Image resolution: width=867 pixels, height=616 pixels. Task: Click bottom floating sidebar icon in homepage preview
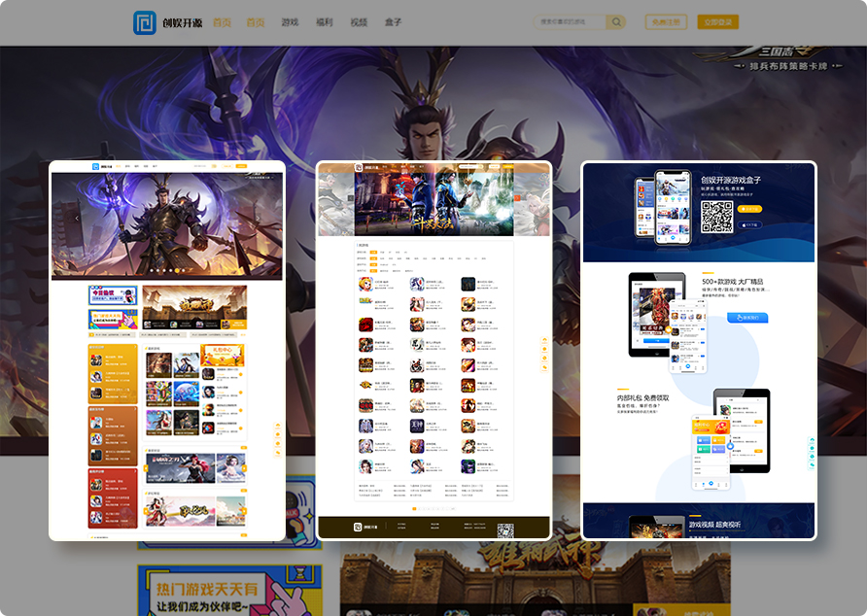pyautogui.click(x=278, y=453)
